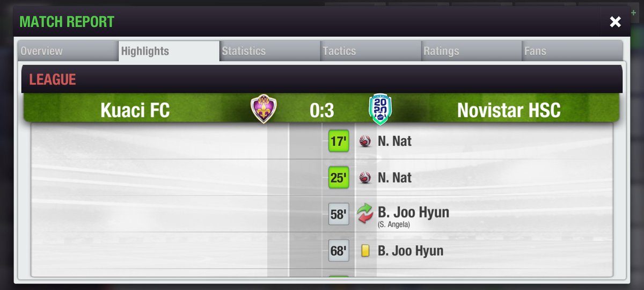This screenshot has height=290, width=644.
Task: Click the green 17' minute marker
Action: (x=339, y=141)
